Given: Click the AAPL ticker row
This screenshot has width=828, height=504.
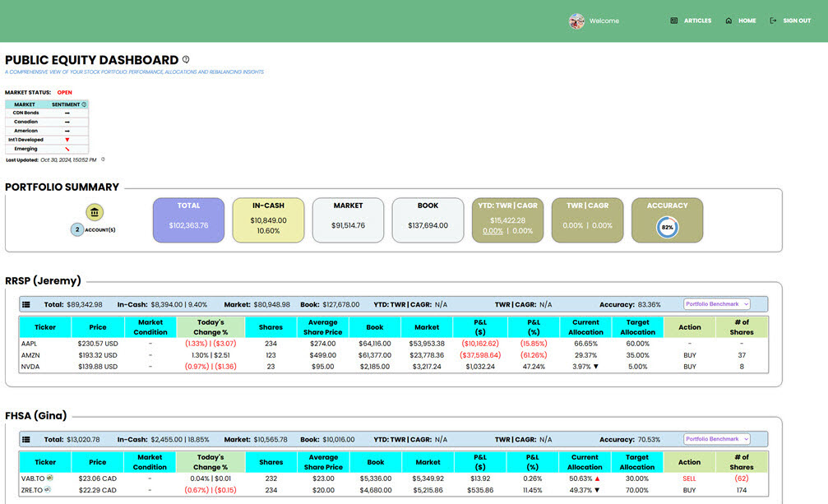Looking at the screenshot, I should (x=30, y=343).
